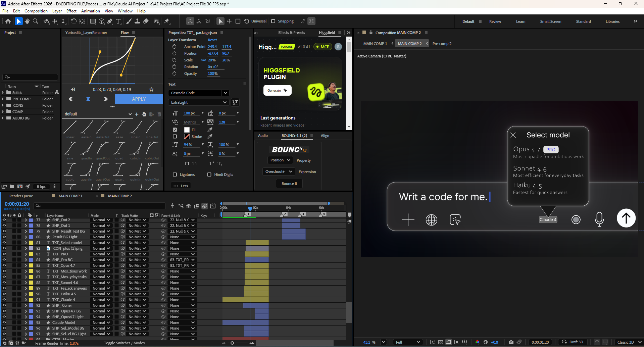Click the Scale constrain proportions link icon
The image size is (644, 347).
point(203,60)
